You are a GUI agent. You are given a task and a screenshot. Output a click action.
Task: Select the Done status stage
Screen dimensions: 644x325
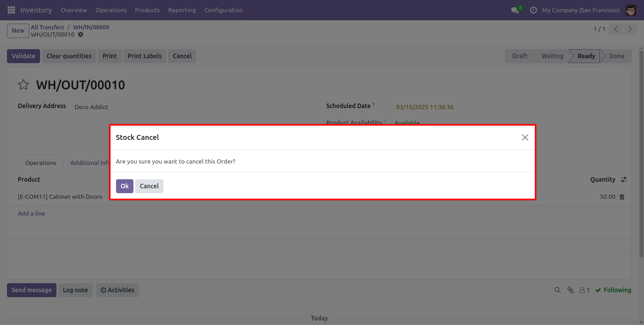(x=617, y=56)
